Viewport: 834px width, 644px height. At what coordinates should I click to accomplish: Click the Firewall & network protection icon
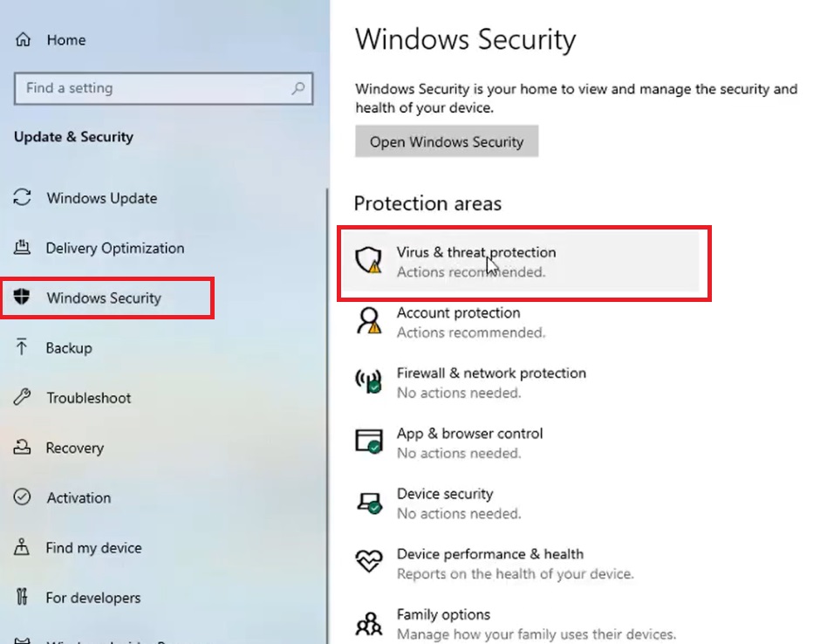[369, 381]
